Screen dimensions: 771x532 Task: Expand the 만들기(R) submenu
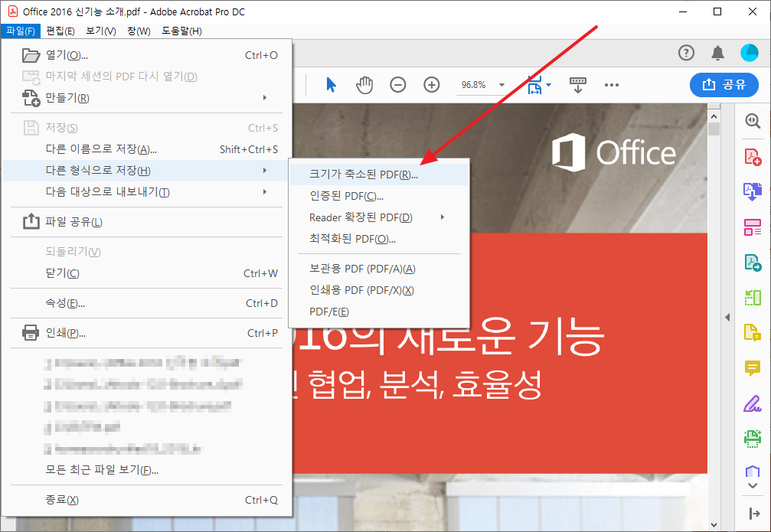265,98
